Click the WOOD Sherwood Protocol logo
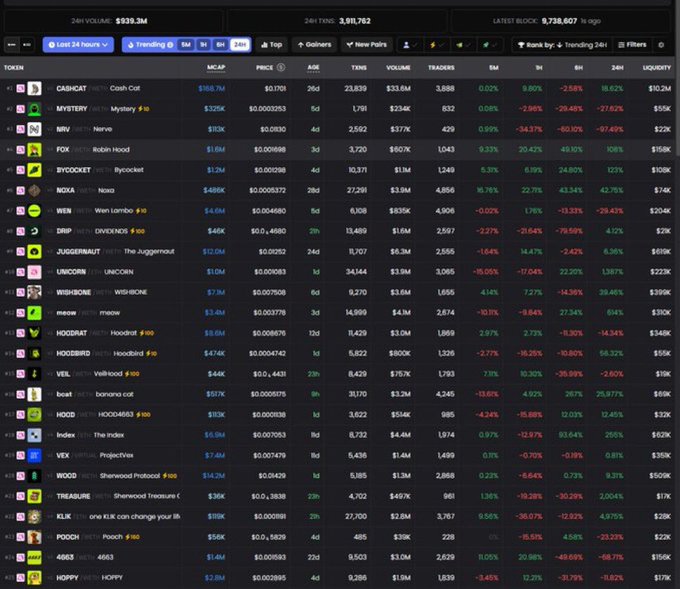 tap(34, 476)
